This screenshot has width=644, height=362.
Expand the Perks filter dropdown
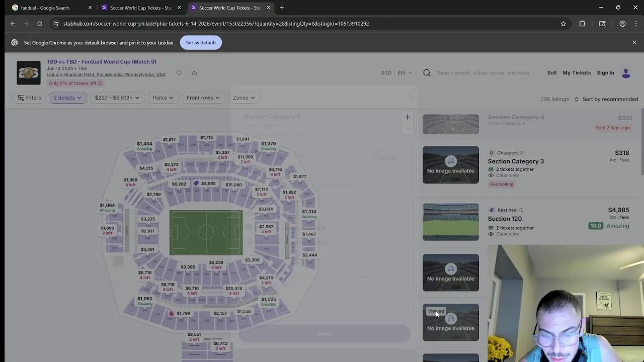163,98
